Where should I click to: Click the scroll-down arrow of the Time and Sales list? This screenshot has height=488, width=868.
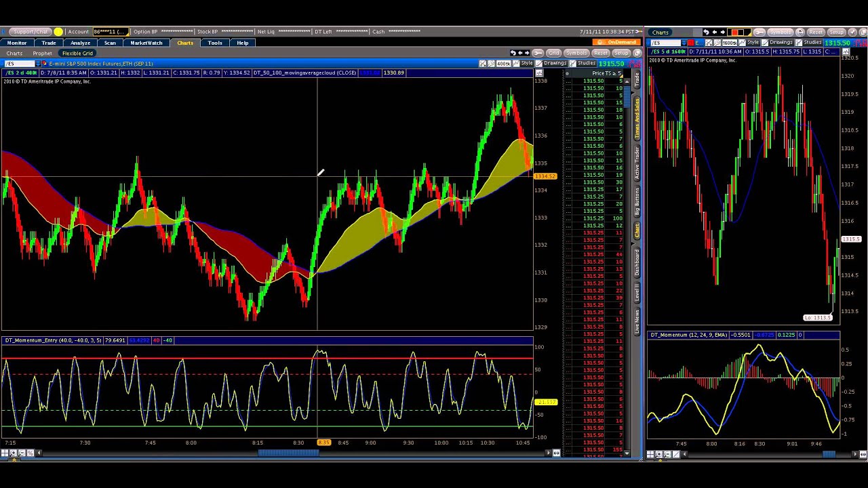627,453
